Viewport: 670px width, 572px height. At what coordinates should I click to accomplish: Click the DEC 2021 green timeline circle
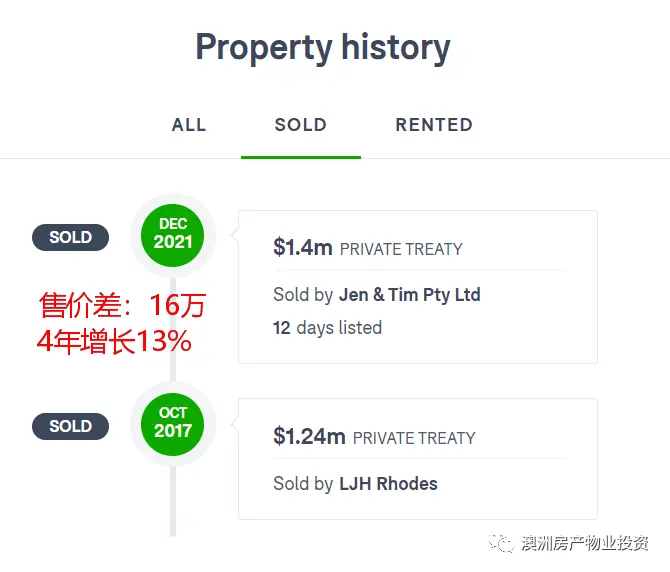pyautogui.click(x=173, y=235)
